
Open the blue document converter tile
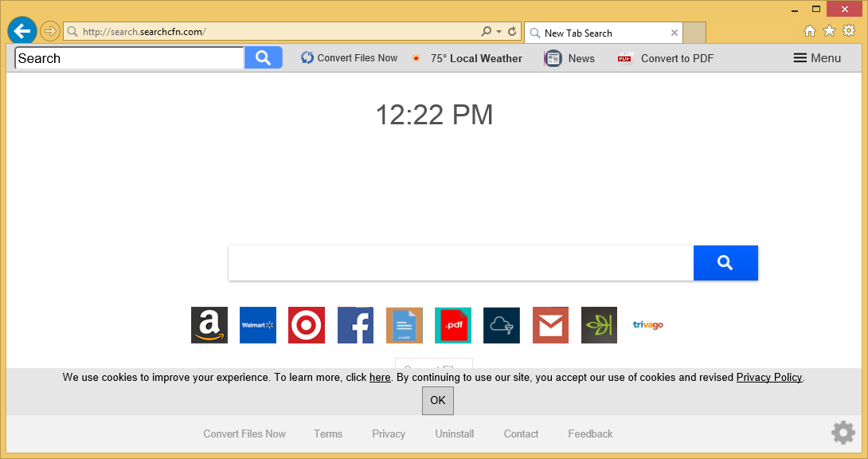click(404, 325)
